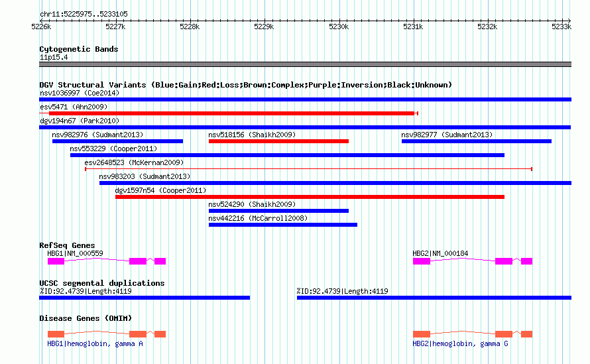This screenshot has width=590, height=364.
Task: Click the HBG2|NM_000184 gene label
Action: point(440,254)
